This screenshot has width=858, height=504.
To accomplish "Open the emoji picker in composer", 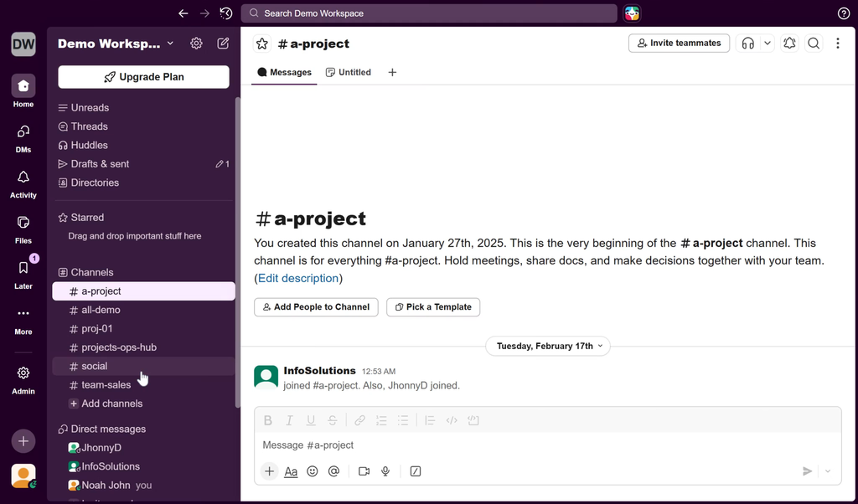I will pos(313,471).
